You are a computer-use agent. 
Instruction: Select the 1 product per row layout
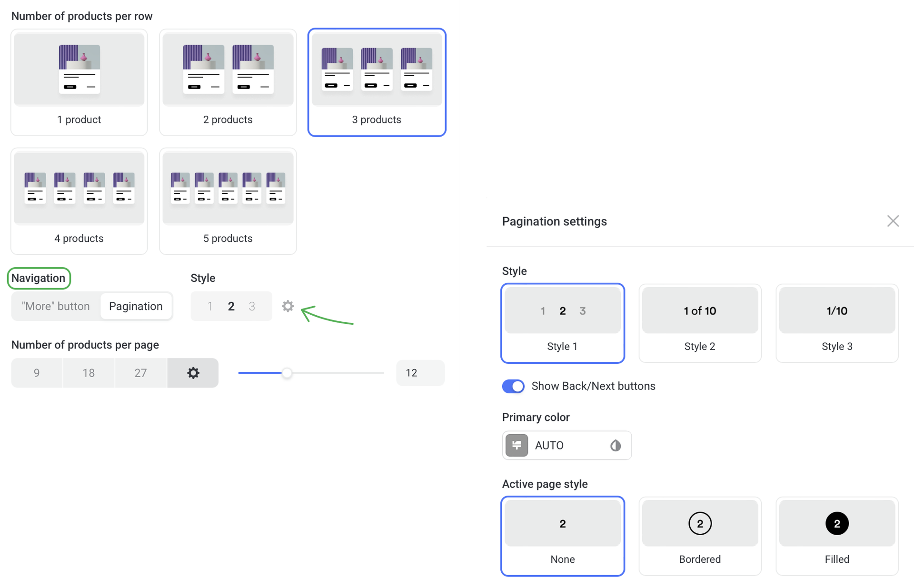coord(79,82)
